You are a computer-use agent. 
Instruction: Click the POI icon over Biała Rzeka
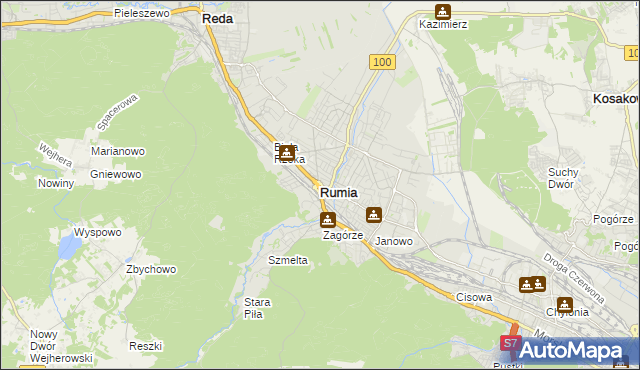tap(287, 153)
